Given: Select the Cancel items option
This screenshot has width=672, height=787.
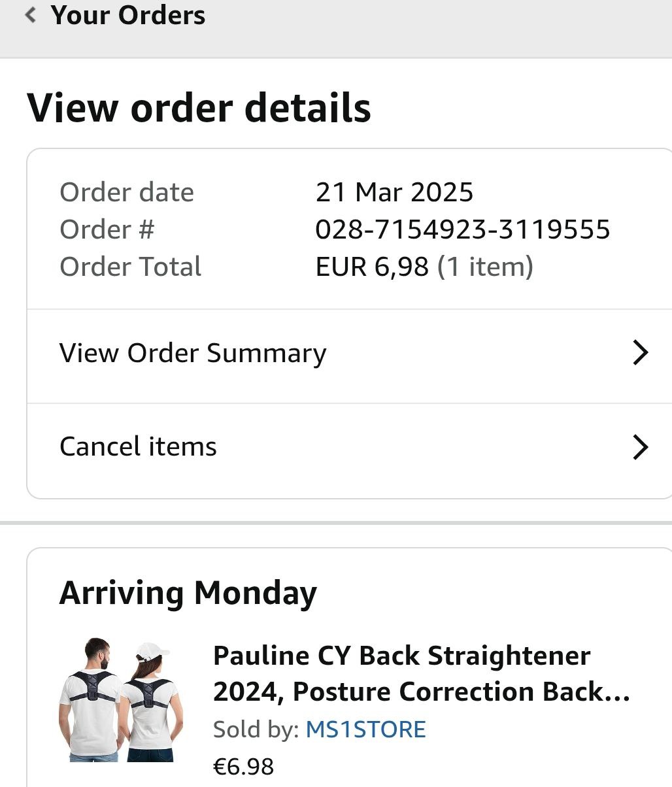Looking at the screenshot, I should pyautogui.click(x=138, y=447).
